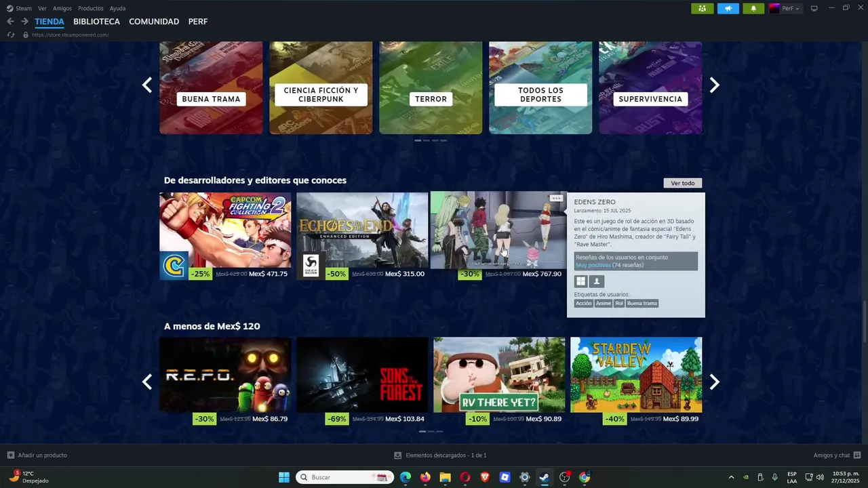Viewport: 868px width, 488px height.
Task: Switch to the TIENDA tab
Action: click(x=50, y=22)
